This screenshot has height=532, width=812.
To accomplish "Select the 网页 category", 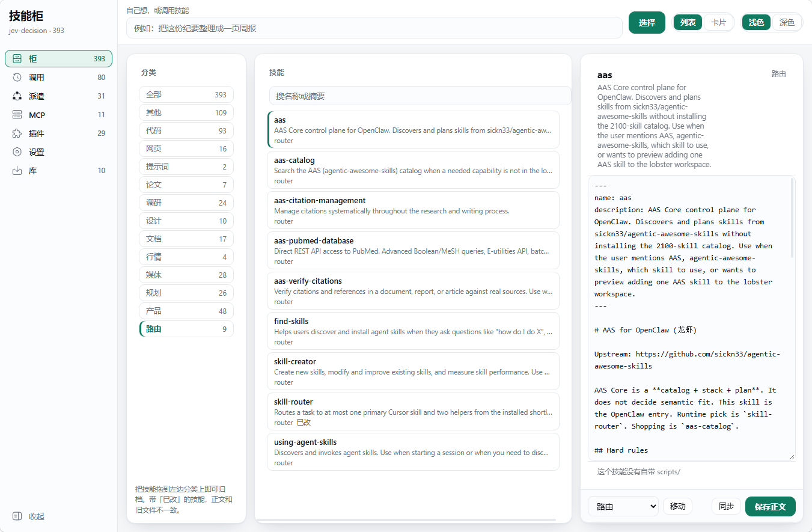I will pyautogui.click(x=186, y=148).
